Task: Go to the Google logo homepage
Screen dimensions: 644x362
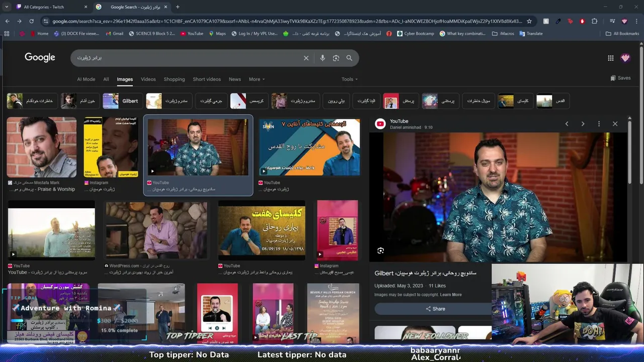Action: coord(40,57)
